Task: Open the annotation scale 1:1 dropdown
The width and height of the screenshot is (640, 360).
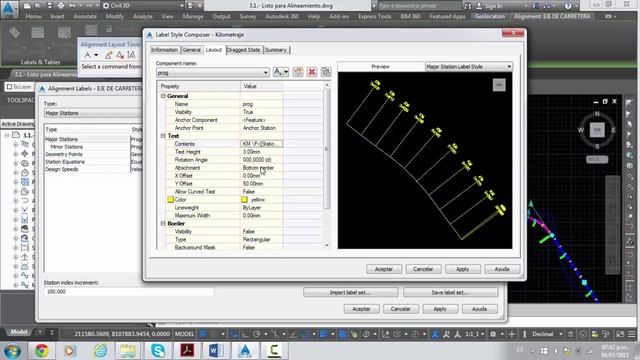Action: (x=475, y=334)
